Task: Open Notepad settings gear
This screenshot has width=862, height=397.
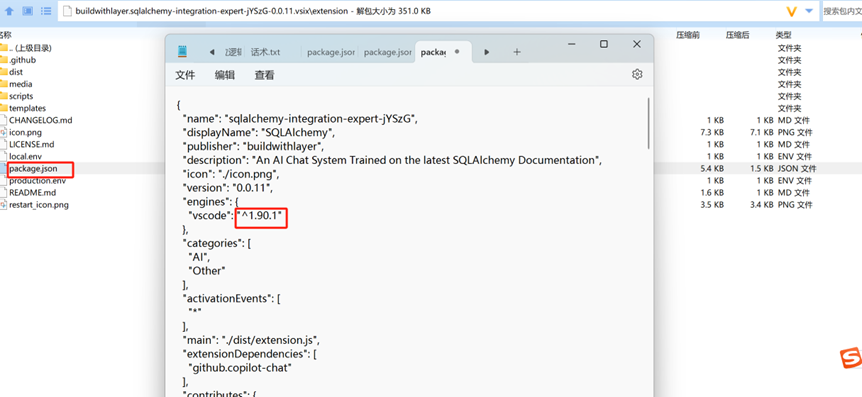Action: coord(637,75)
